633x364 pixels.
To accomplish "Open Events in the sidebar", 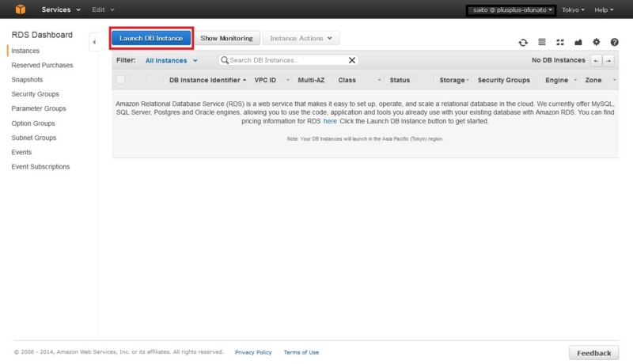I will point(21,152).
